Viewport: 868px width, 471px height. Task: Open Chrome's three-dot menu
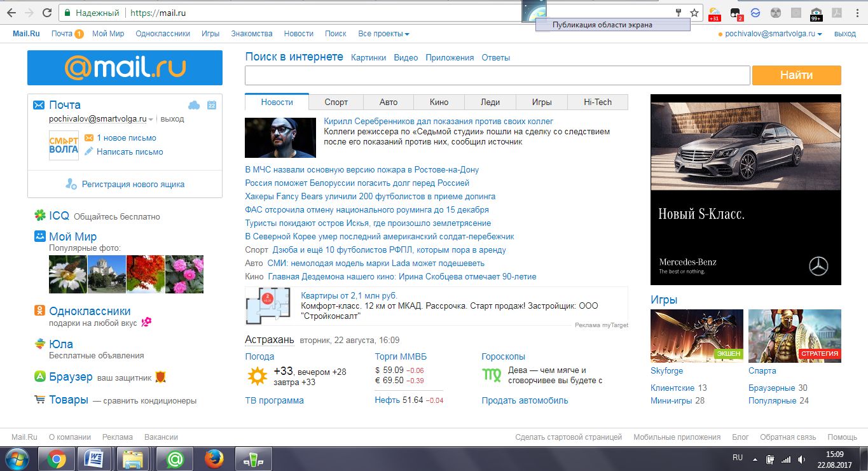click(x=856, y=13)
